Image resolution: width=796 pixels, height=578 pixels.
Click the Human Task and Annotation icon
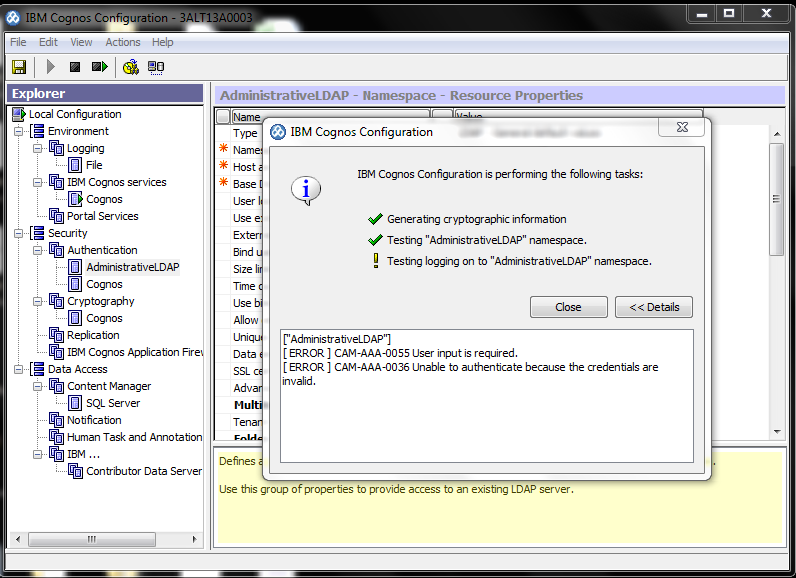[56, 437]
